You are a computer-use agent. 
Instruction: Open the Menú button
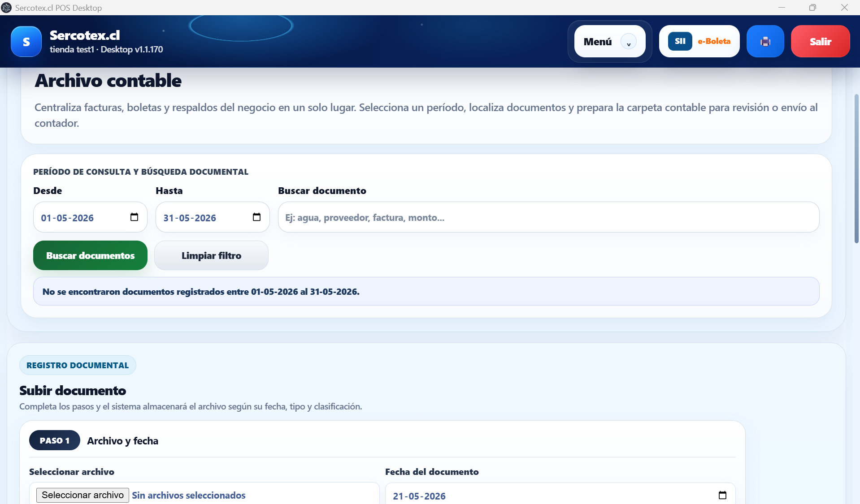(x=610, y=41)
